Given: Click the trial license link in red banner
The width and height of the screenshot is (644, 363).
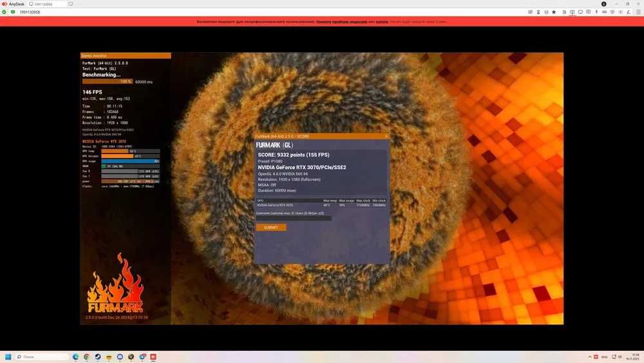Looking at the screenshot, I should [x=341, y=21].
